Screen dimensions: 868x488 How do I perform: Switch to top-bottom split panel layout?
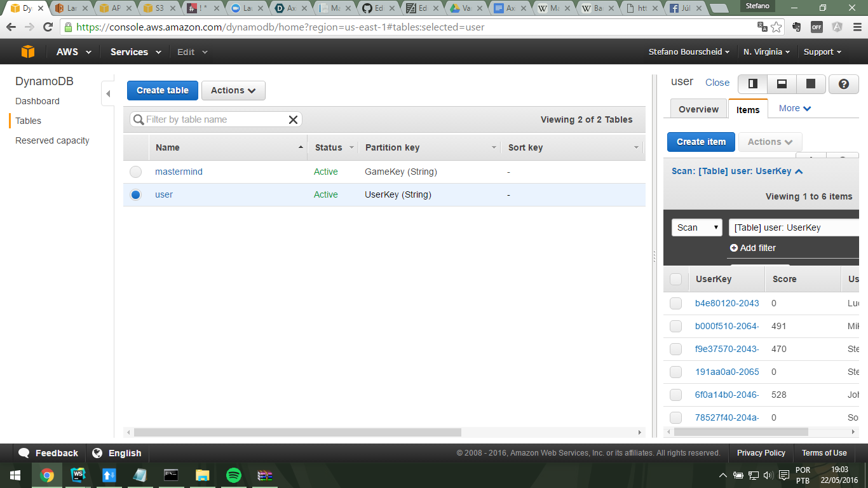pos(782,84)
